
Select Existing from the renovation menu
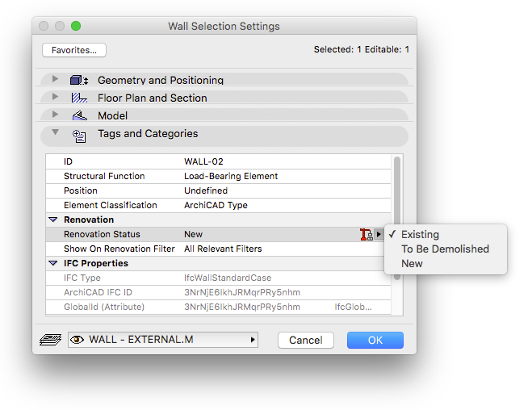420,234
